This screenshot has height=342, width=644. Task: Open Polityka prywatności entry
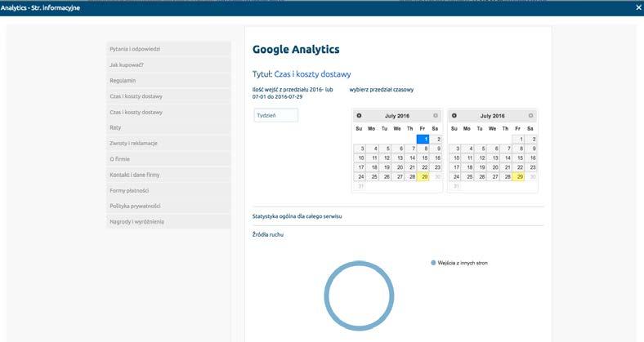(168, 206)
